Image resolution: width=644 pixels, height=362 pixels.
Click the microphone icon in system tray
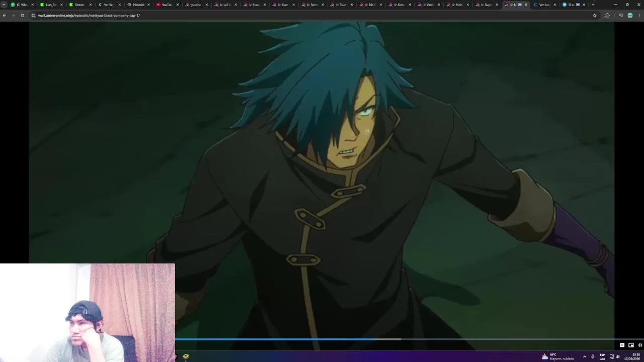[593, 356]
